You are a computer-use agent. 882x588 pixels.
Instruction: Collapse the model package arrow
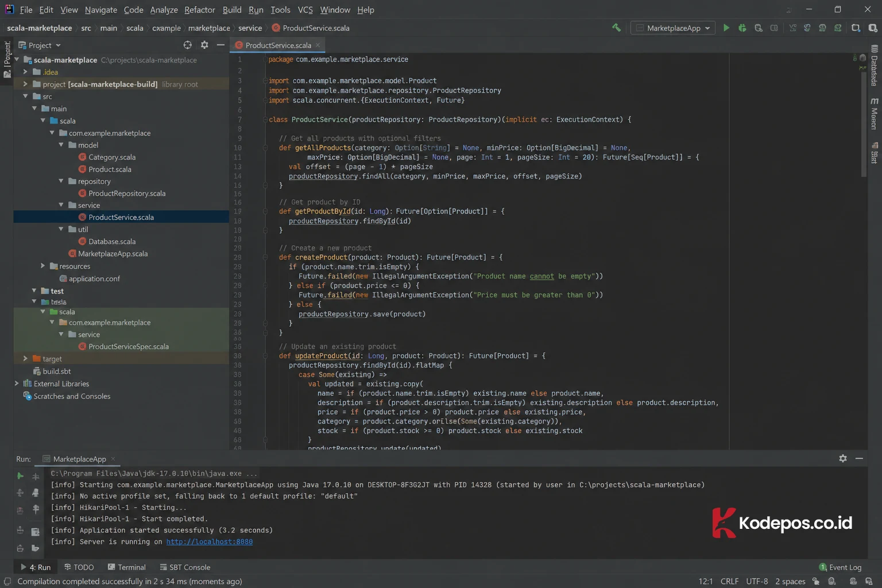61,145
